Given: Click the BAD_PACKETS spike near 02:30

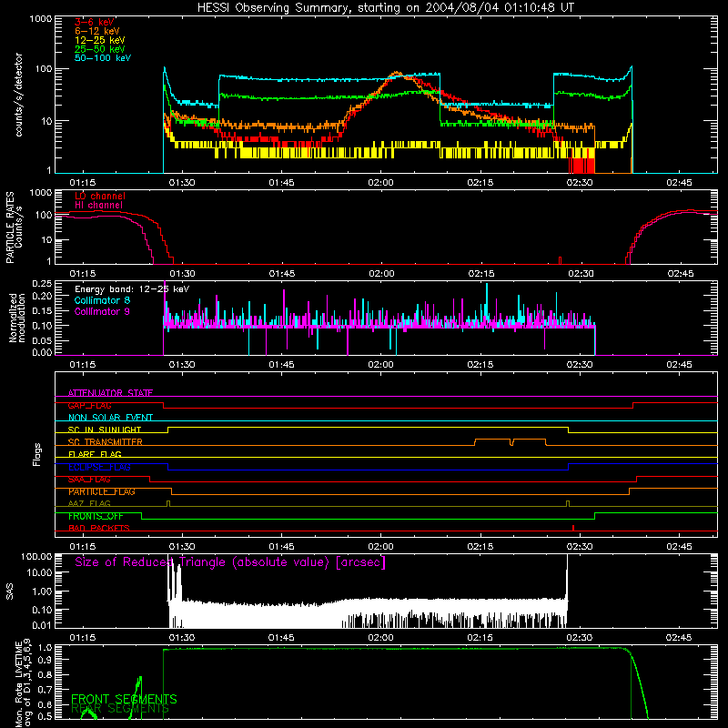Looking at the screenshot, I should tap(573, 528).
